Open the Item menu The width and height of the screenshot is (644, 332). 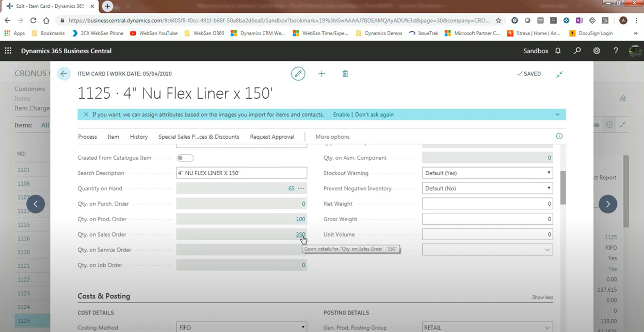coord(113,137)
